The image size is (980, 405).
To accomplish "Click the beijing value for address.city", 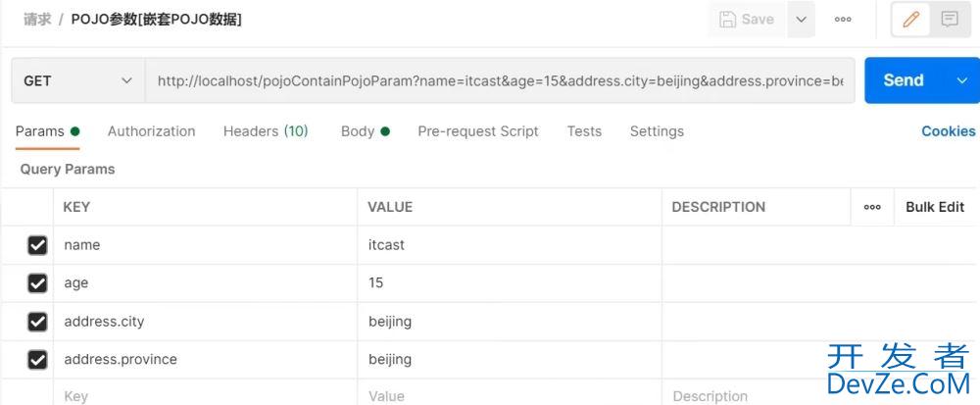I will click(510, 322).
